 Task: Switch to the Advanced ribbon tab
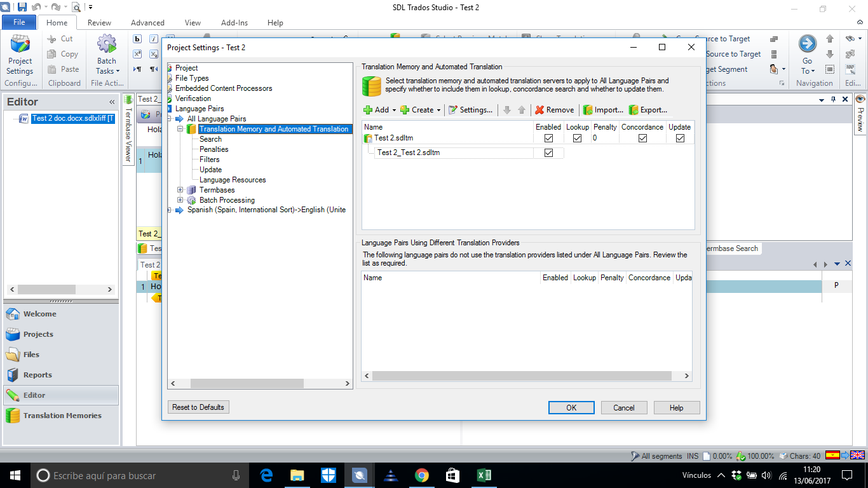click(147, 22)
